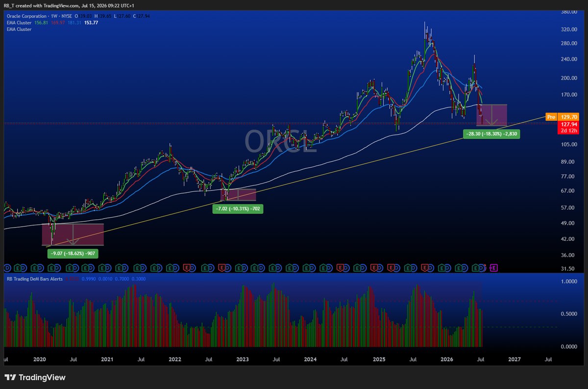Image resolution: width=588 pixels, height=389 pixels.
Task: Click the white EMA value 153.77
Action: pyautogui.click(x=91, y=23)
